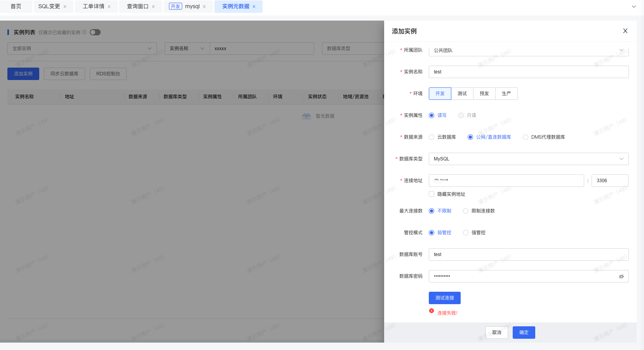Select the 生产 environment segment
Viewport: 644px width, 350px height.
point(506,94)
